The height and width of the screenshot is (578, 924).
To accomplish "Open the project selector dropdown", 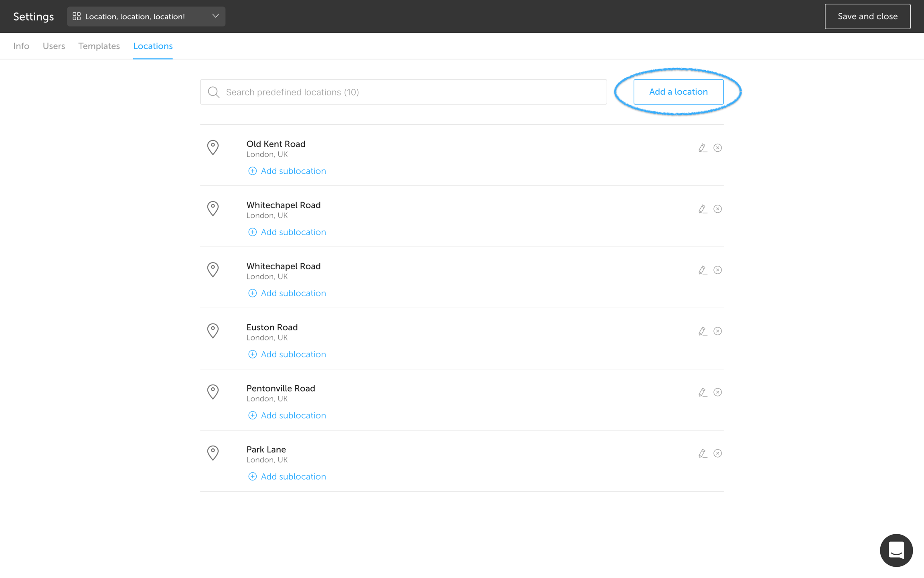I will (146, 16).
